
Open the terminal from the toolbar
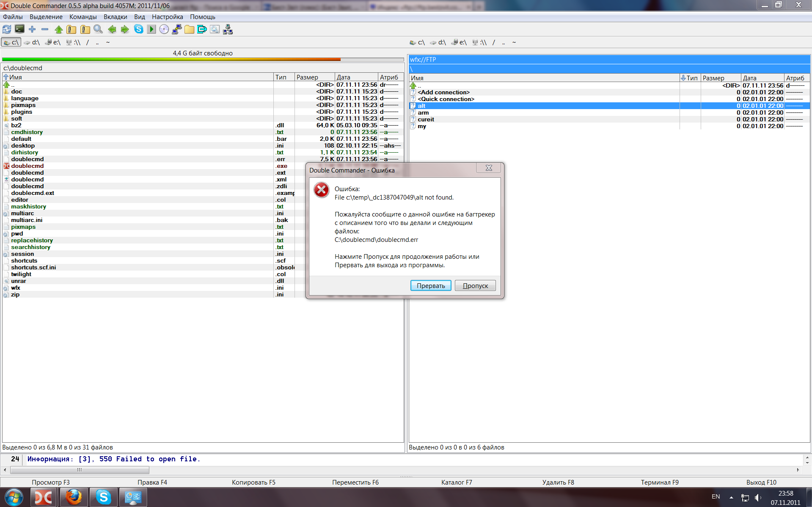click(19, 29)
